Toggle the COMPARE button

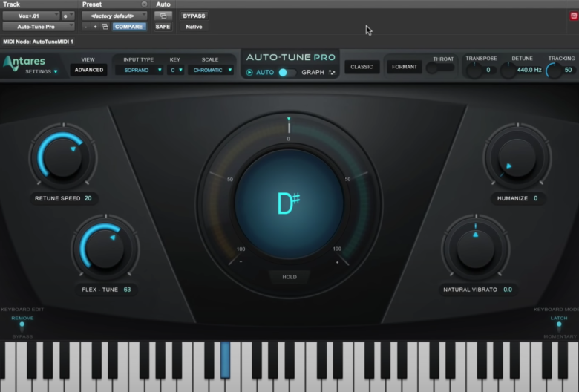[129, 27]
